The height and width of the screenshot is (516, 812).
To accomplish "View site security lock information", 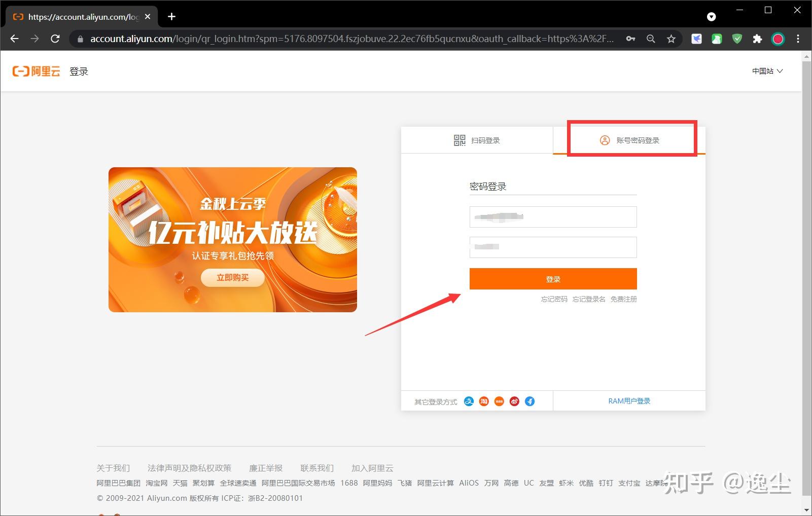I will pos(80,39).
